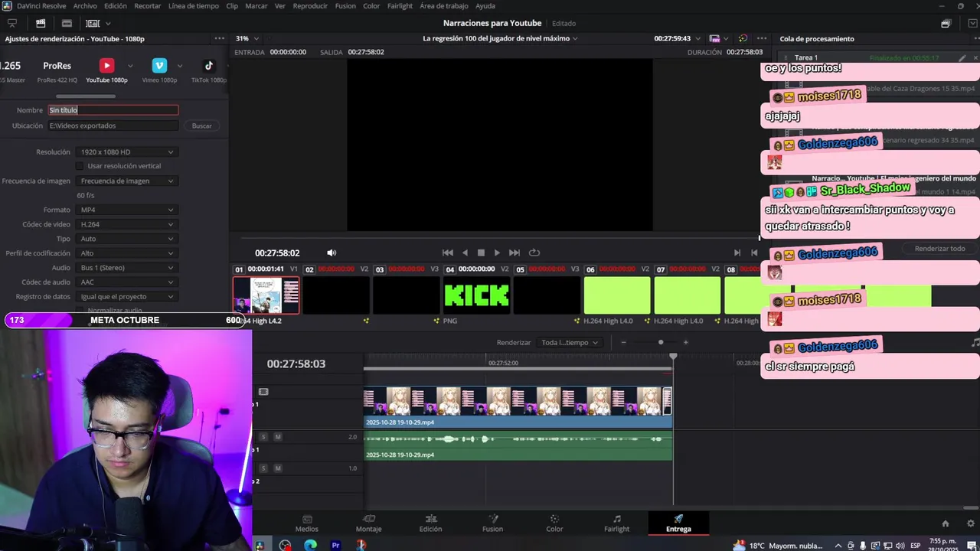Open Microsoft Edge from taskbar
980x551 pixels.
coord(310,546)
